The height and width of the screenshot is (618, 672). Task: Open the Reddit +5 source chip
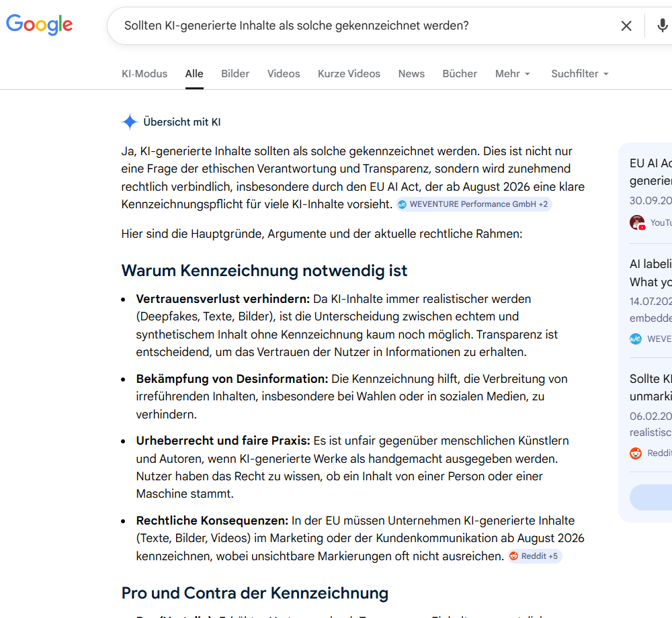[x=534, y=556]
